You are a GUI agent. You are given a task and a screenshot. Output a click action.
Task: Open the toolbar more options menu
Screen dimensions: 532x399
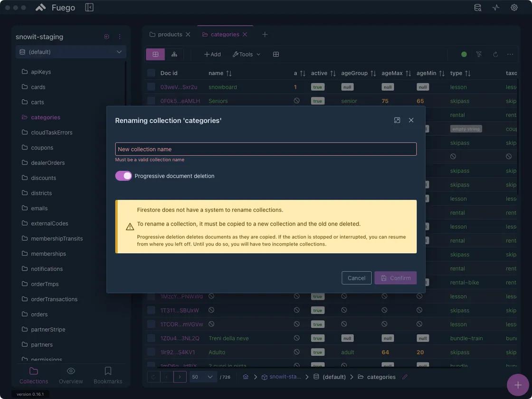click(510, 54)
